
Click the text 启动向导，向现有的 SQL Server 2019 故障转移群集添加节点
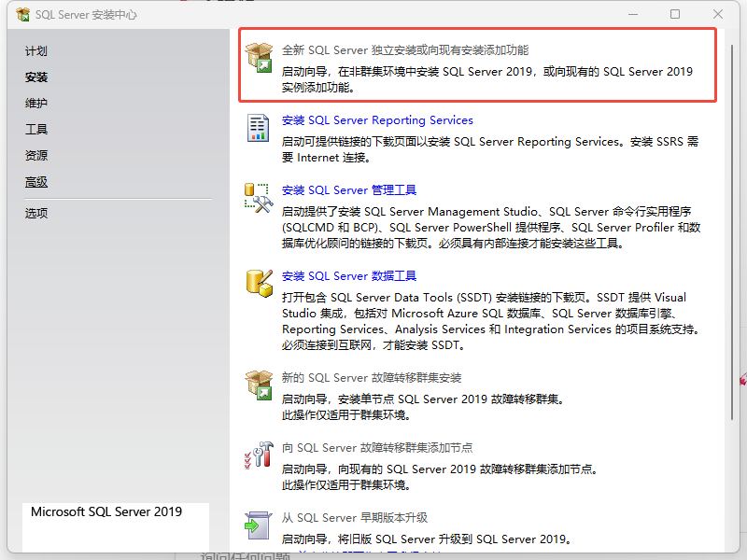(437, 469)
